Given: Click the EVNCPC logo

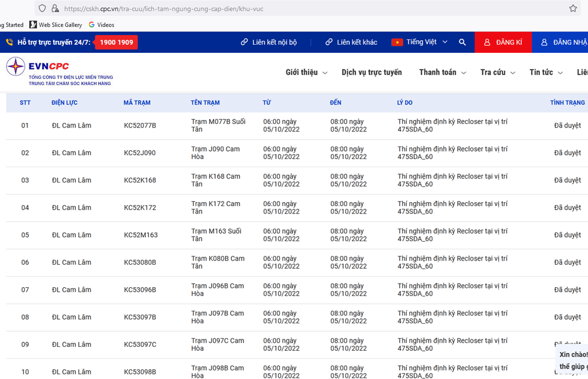Looking at the screenshot, I should pyautogui.click(x=59, y=72).
